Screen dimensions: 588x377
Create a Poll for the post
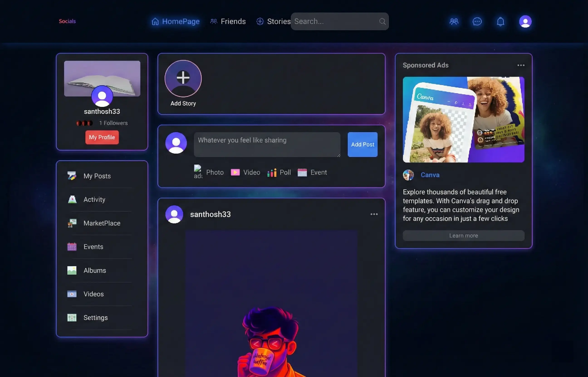279,172
